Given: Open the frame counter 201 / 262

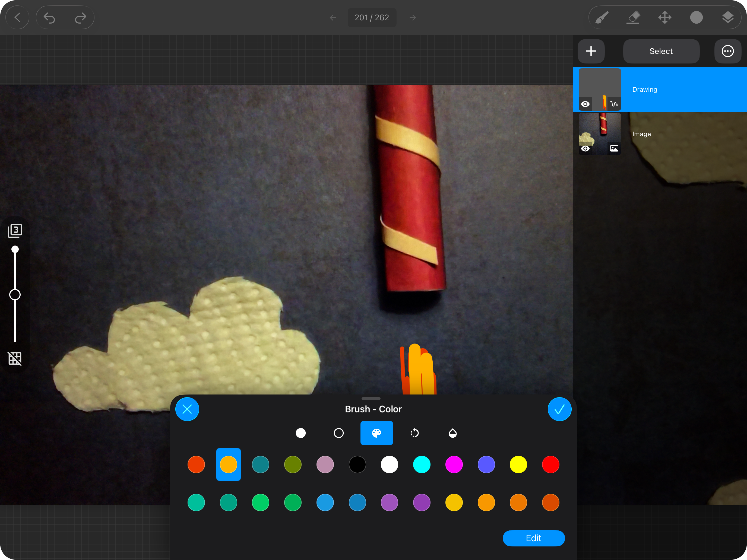Looking at the screenshot, I should coord(372,18).
